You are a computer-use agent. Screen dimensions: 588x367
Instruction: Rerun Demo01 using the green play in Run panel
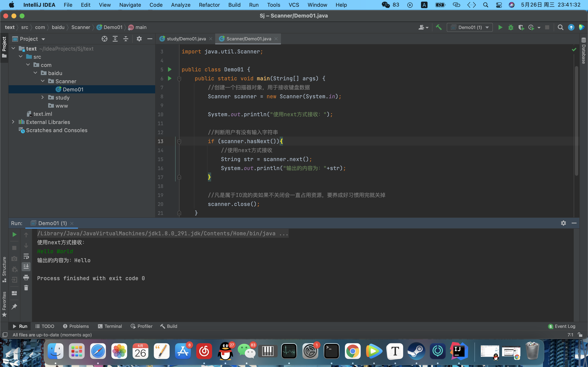14,234
